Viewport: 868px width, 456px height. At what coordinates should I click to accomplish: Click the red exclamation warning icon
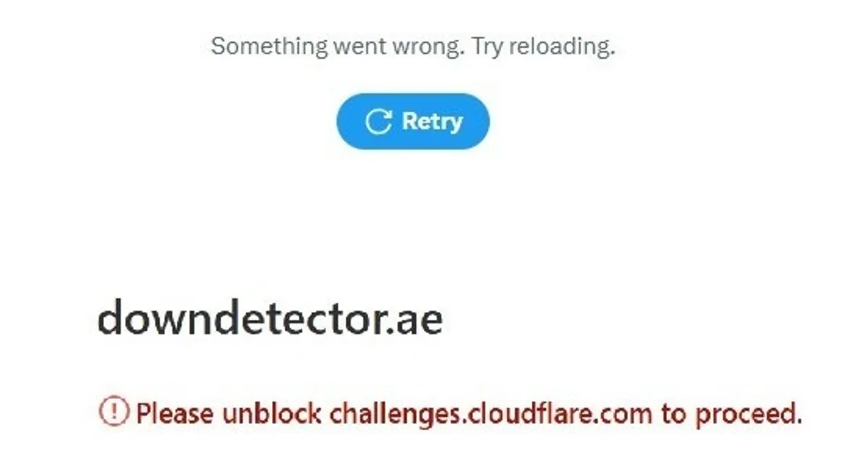coord(114,413)
